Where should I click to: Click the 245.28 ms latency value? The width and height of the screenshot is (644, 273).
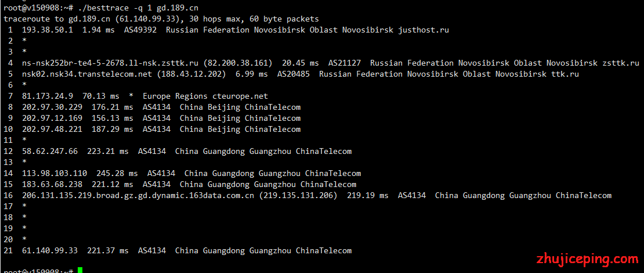click(117, 174)
